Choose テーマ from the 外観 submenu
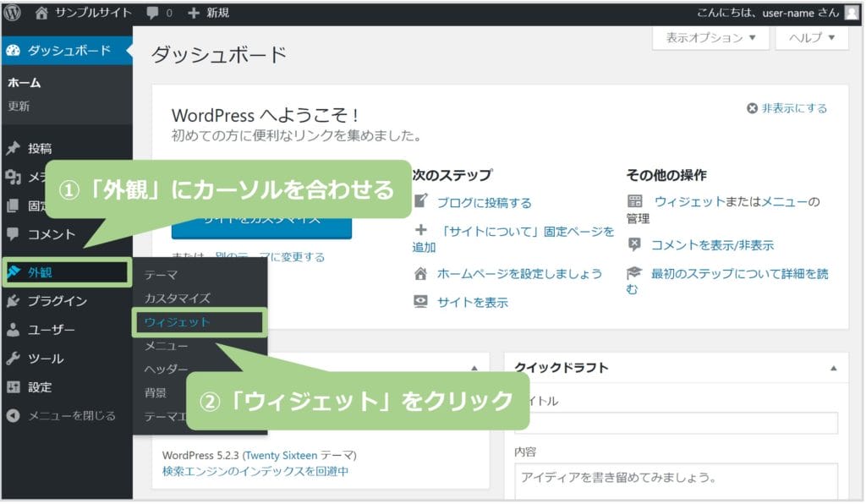The width and height of the screenshot is (866, 504). [x=162, y=274]
